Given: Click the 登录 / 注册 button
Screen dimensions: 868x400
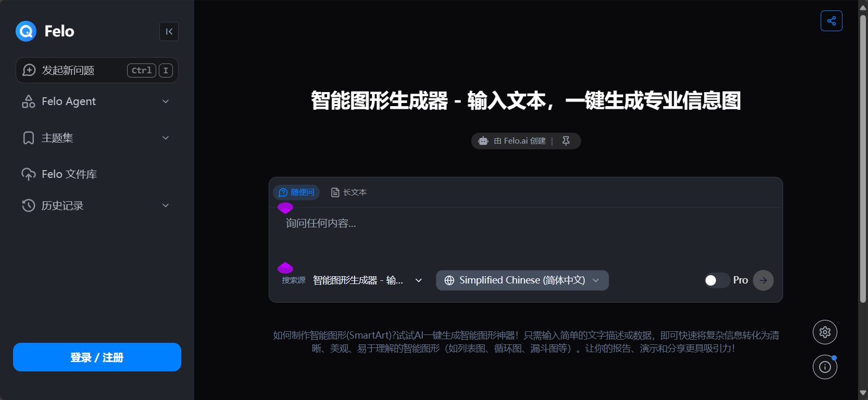Looking at the screenshot, I should tap(97, 357).
